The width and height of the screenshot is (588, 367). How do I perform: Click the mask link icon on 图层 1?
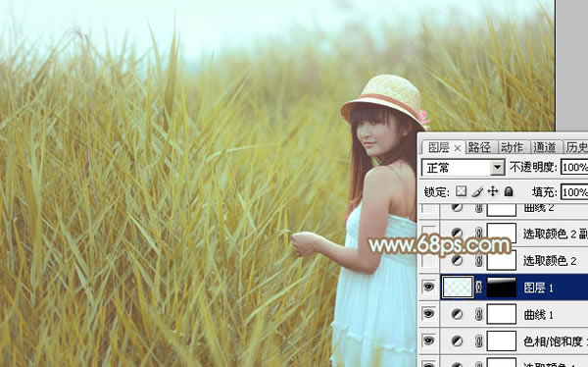(479, 288)
